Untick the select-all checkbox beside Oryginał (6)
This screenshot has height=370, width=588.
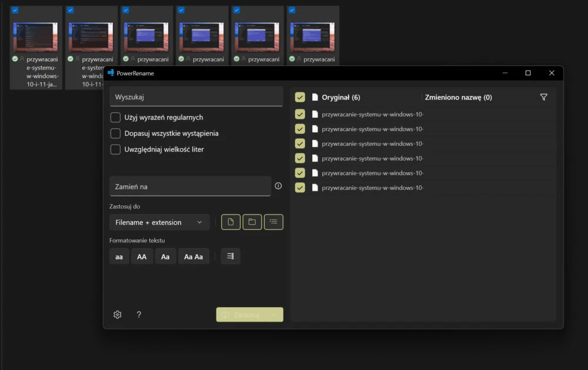[x=300, y=97]
